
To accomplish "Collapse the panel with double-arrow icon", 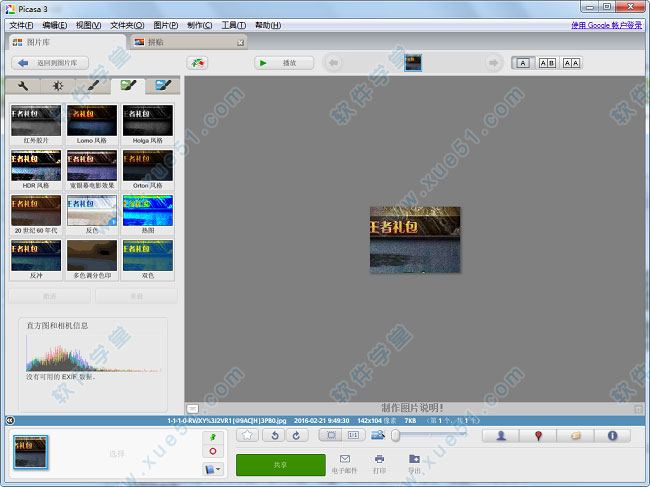I will [10, 421].
